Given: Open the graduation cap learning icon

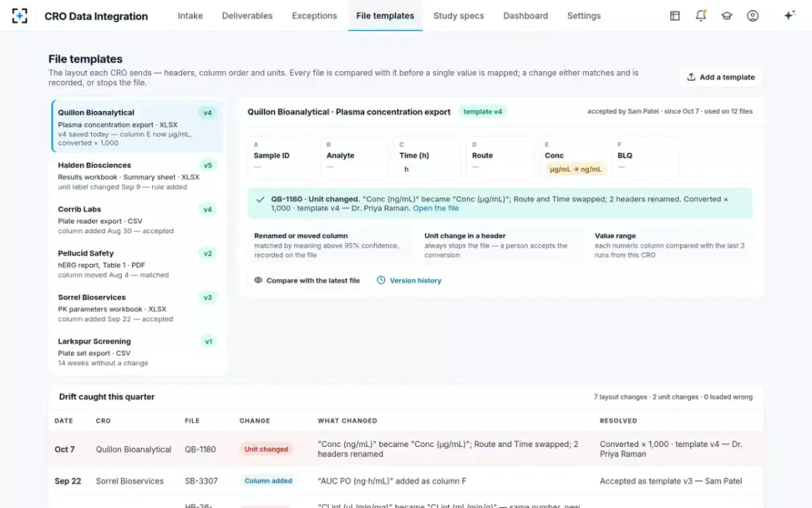Looking at the screenshot, I should (727, 16).
